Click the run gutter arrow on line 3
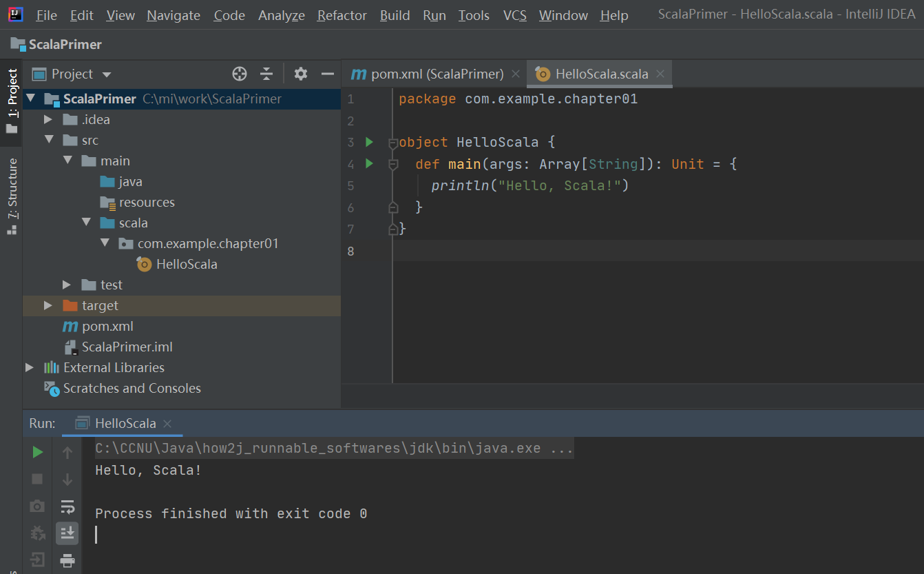 (369, 142)
